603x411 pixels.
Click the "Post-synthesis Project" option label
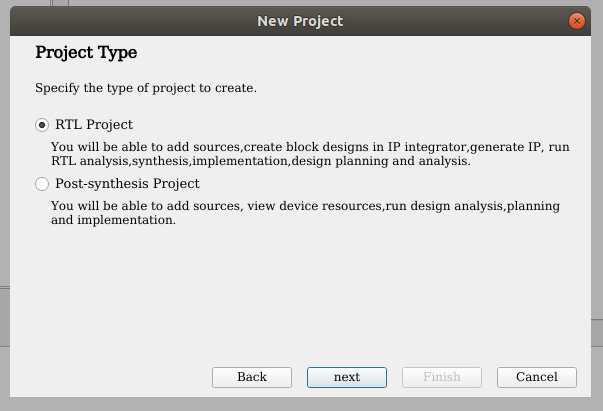point(127,183)
